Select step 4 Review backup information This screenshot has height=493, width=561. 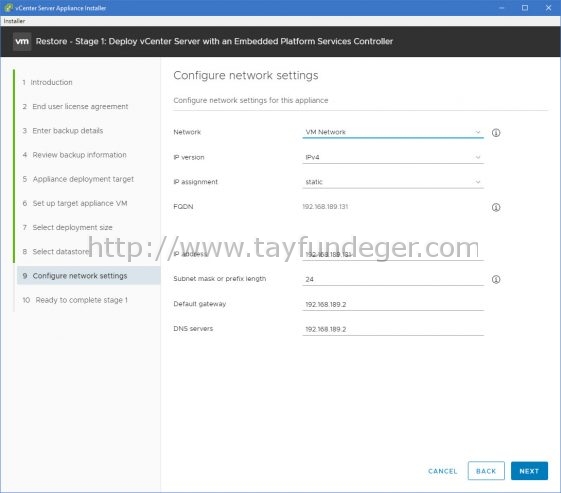pyautogui.click(x=74, y=155)
